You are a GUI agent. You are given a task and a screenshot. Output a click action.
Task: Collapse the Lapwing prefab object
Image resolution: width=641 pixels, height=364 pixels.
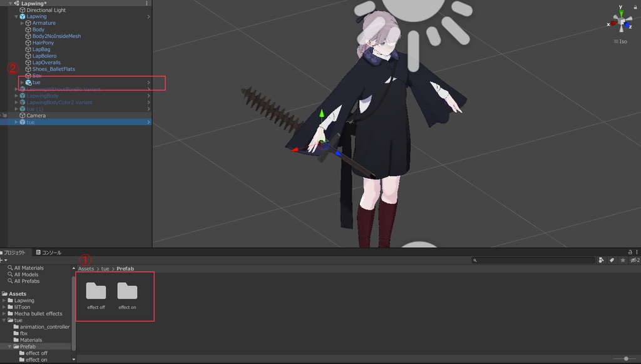click(16, 16)
